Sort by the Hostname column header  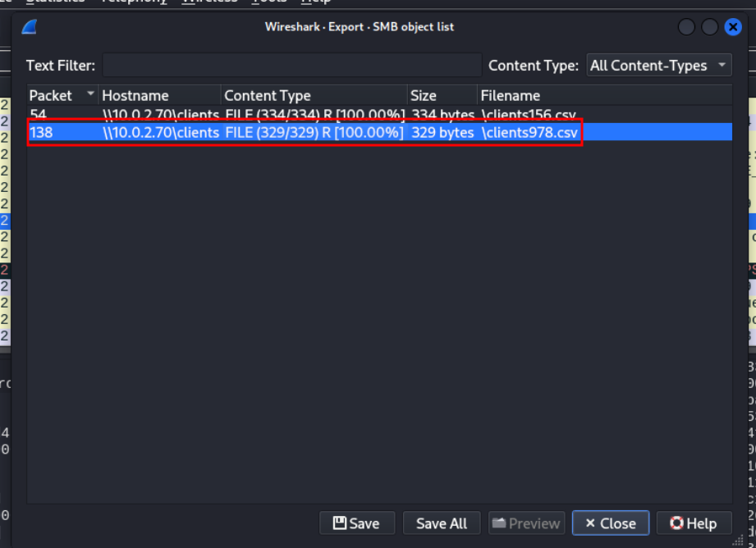pyautogui.click(x=159, y=95)
